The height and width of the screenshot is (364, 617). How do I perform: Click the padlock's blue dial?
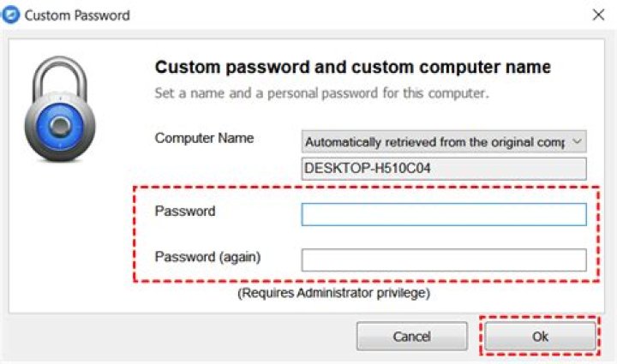[x=58, y=128]
